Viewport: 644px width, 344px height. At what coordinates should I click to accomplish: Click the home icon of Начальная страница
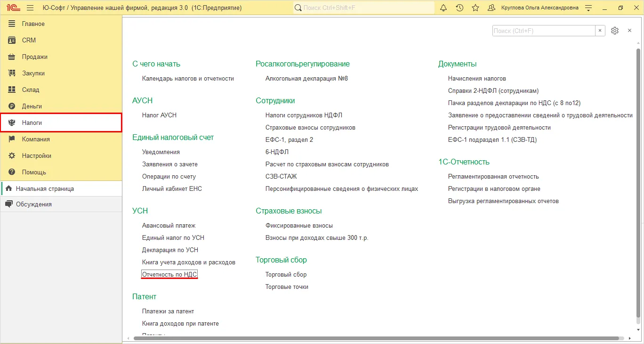[8, 188]
